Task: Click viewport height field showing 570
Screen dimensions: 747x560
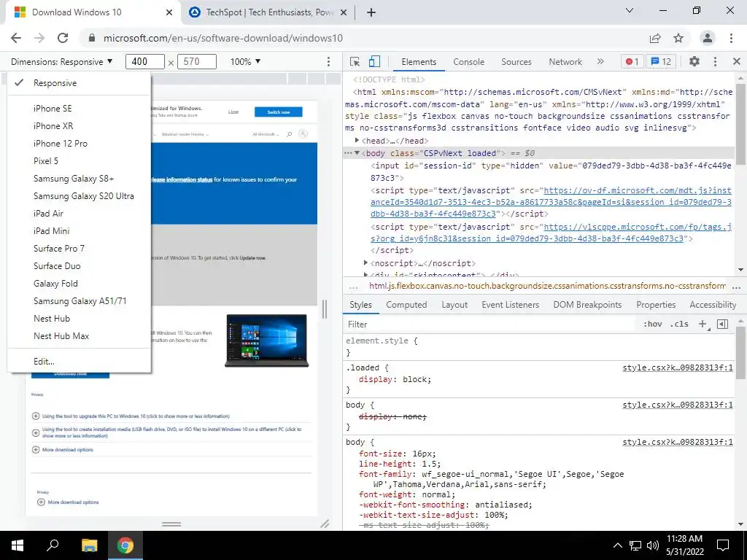Action: pyautogui.click(x=197, y=61)
